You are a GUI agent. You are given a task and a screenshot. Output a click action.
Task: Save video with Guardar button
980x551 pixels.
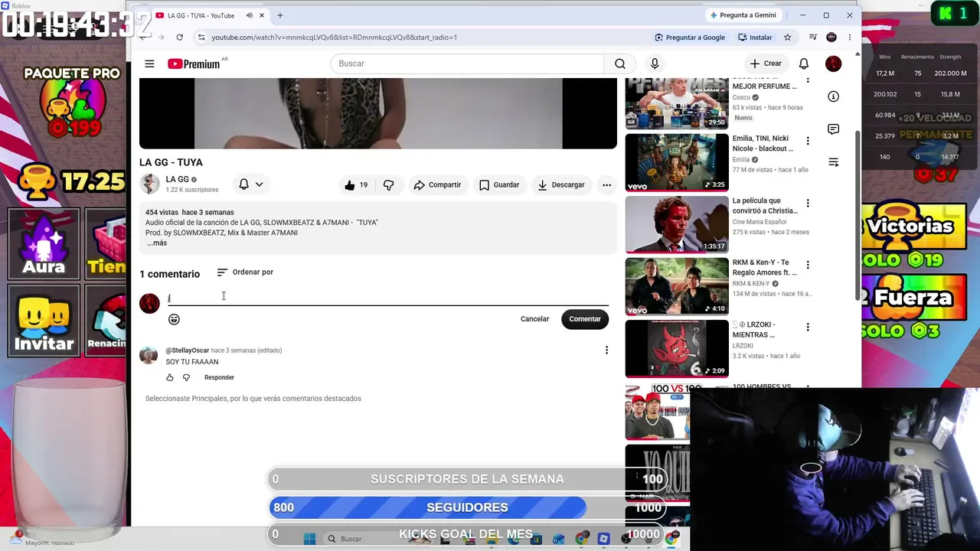[499, 184]
